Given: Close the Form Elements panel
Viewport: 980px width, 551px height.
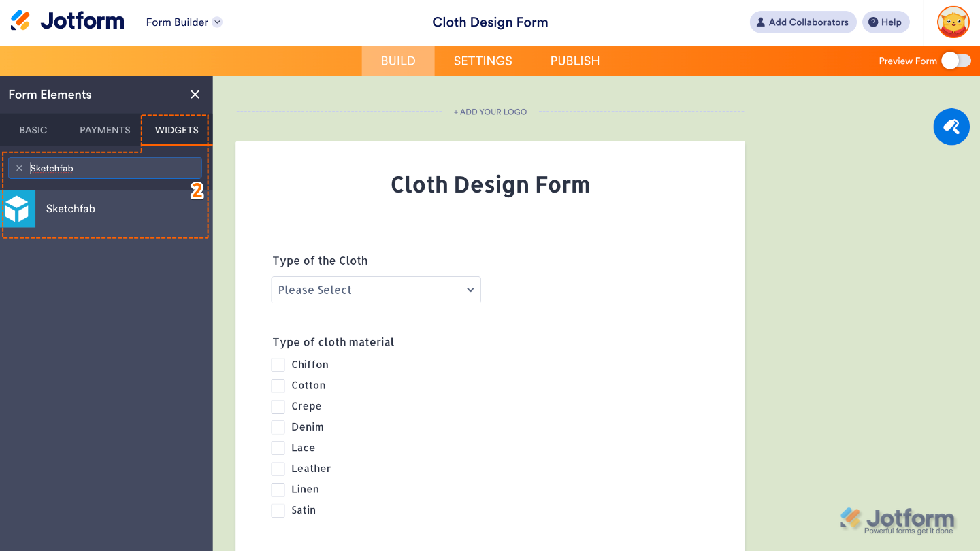Looking at the screenshot, I should [x=195, y=95].
